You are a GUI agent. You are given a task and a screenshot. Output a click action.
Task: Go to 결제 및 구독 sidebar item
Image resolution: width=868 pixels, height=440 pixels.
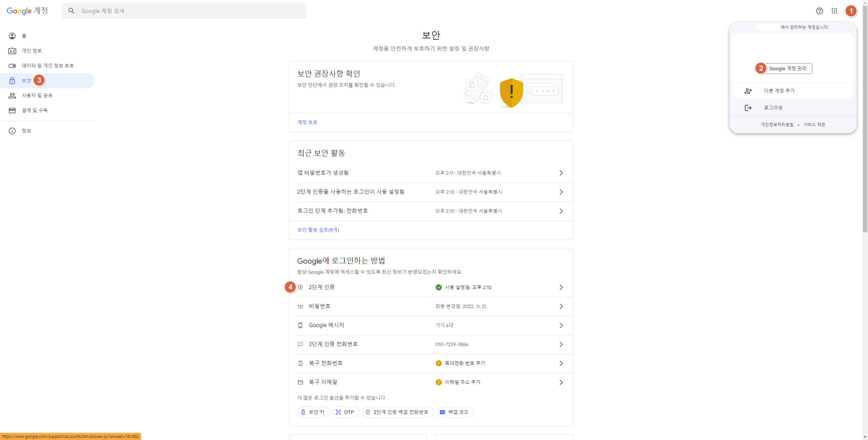[35, 111]
